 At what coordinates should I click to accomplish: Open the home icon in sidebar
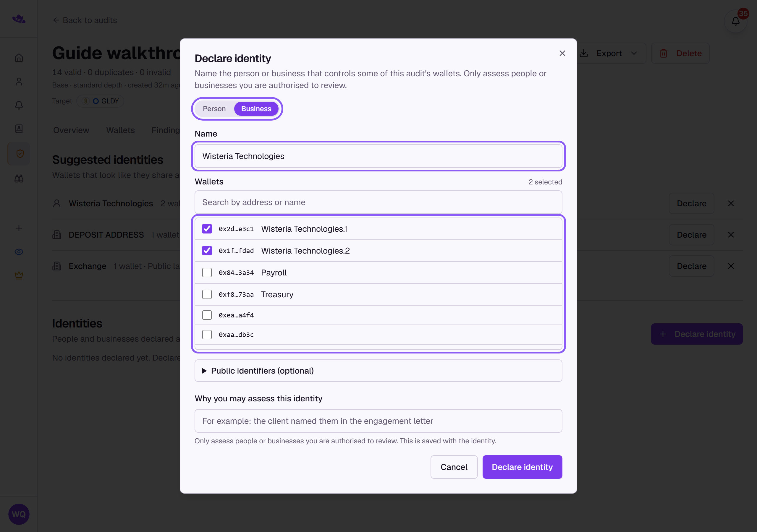(19, 58)
